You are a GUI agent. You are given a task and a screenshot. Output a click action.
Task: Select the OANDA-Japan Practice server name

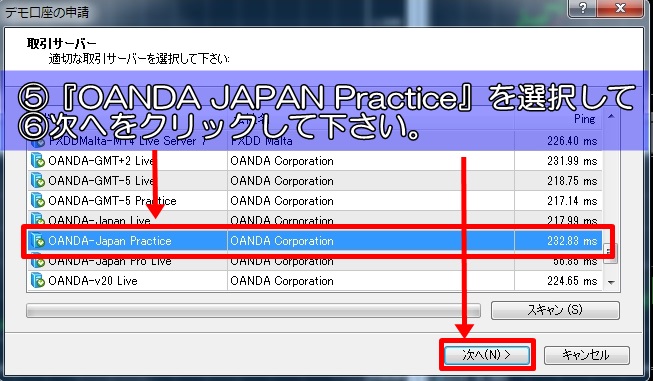pyautogui.click(x=110, y=241)
